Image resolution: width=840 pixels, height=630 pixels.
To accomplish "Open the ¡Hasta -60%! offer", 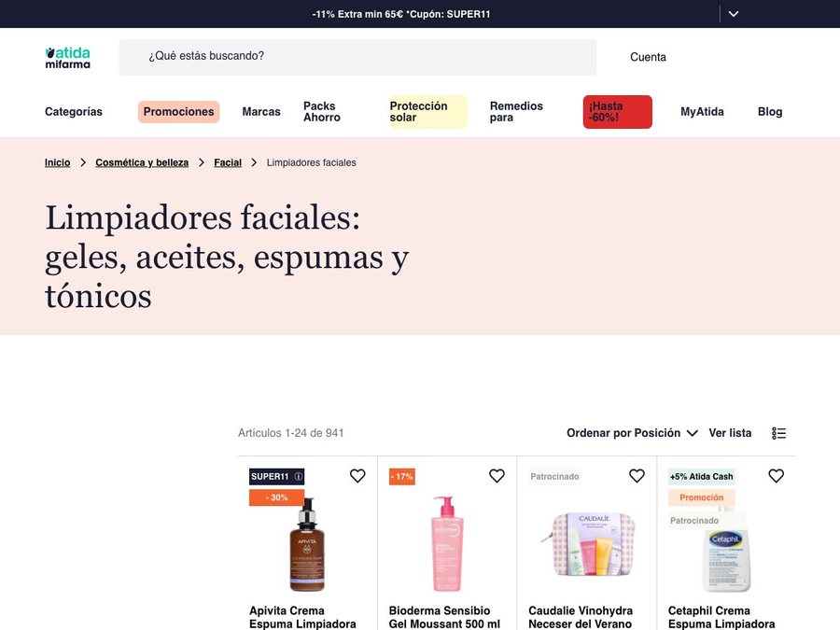I will [617, 111].
